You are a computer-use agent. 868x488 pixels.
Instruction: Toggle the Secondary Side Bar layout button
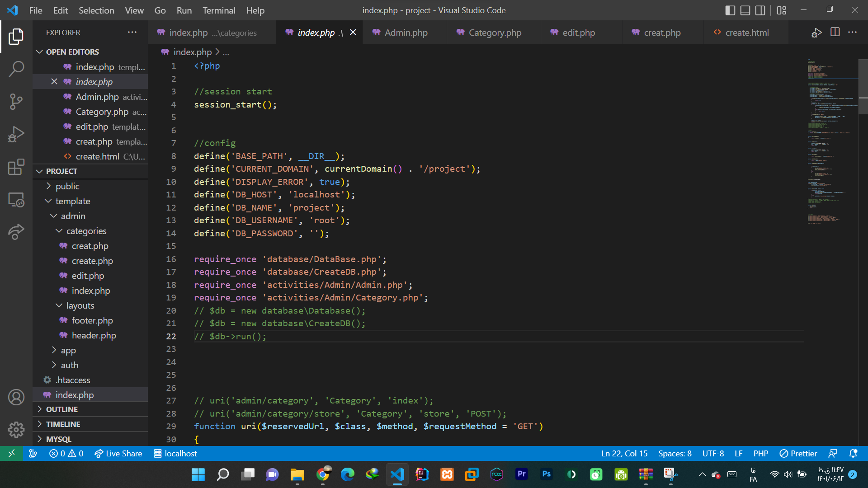(x=760, y=10)
